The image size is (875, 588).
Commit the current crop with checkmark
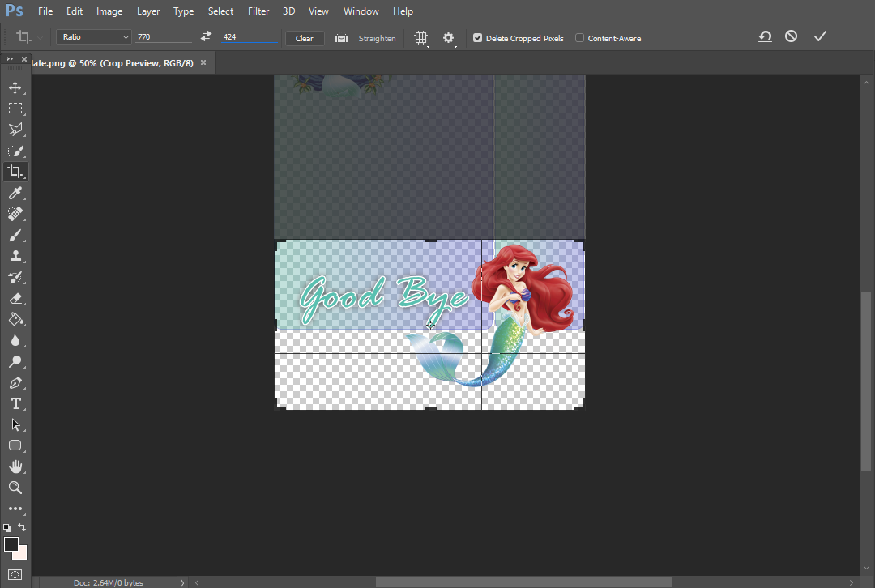819,36
